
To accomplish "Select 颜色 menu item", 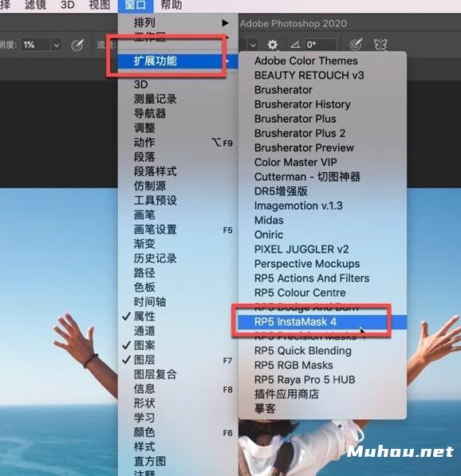I will [x=178, y=432].
